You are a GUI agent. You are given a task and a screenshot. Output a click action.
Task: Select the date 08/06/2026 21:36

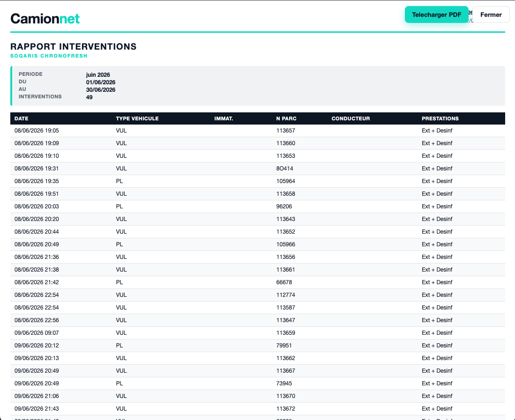point(37,257)
